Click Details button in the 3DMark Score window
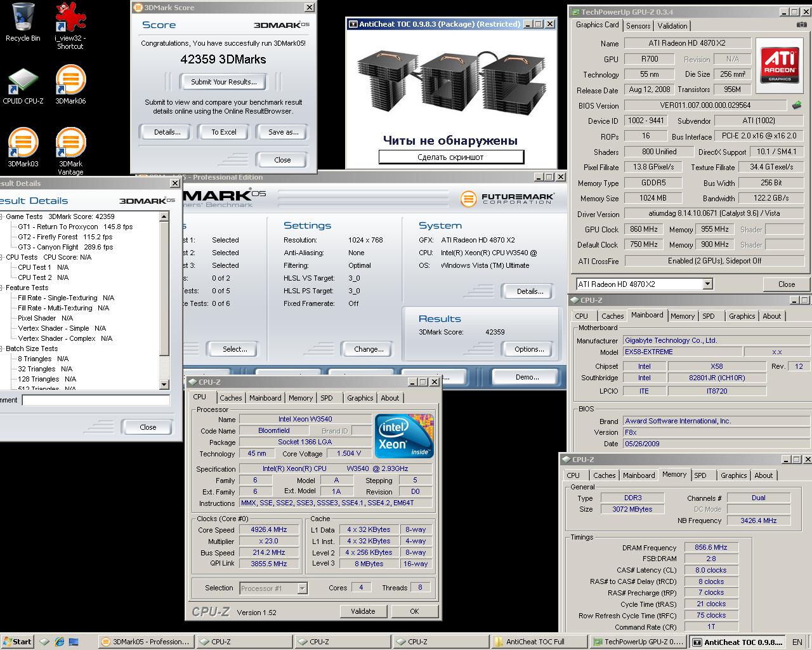812x650 pixels. click(167, 132)
